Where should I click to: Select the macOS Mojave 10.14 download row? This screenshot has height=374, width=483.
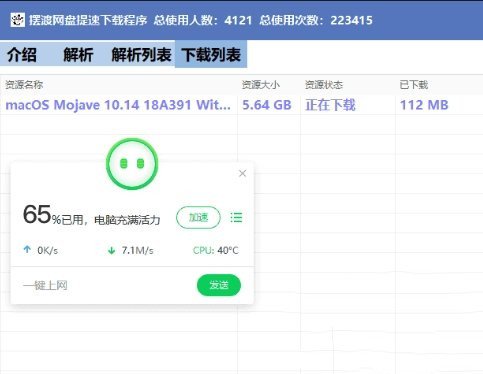pos(241,105)
